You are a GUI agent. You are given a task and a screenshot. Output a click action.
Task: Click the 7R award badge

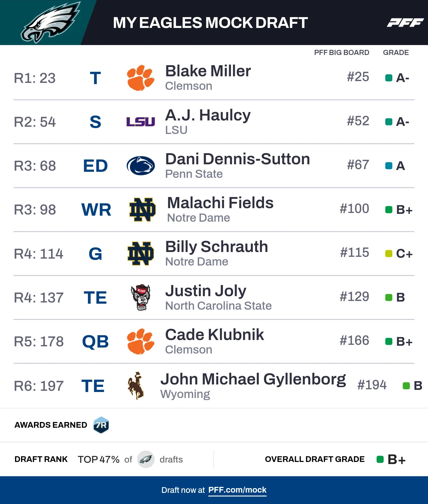click(x=101, y=425)
